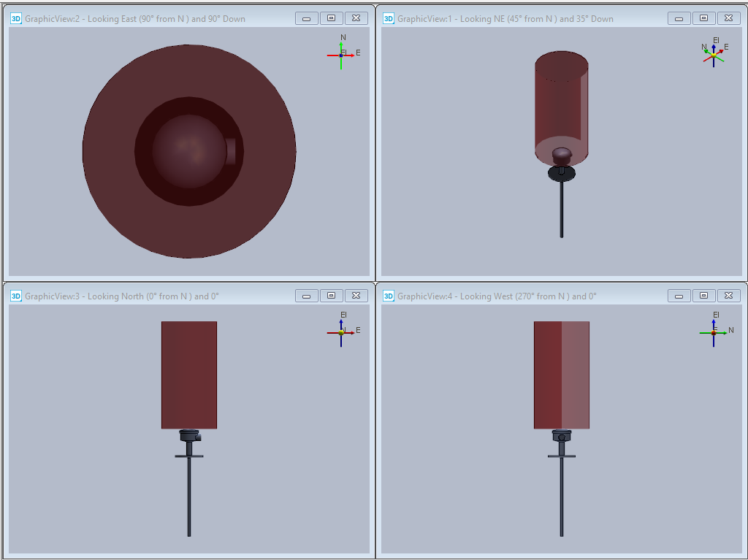Viewport: 748px width, 560px height.
Task: Click the 3D icon of GraphicView:1
Action: [x=389, y=18]
